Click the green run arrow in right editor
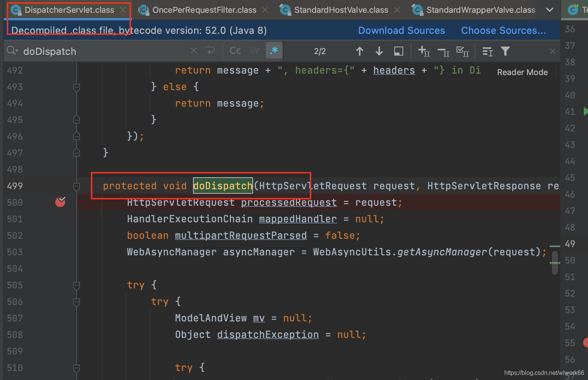Image resolution: width=588 pixels, height=380 pixels. pos(586,111)
